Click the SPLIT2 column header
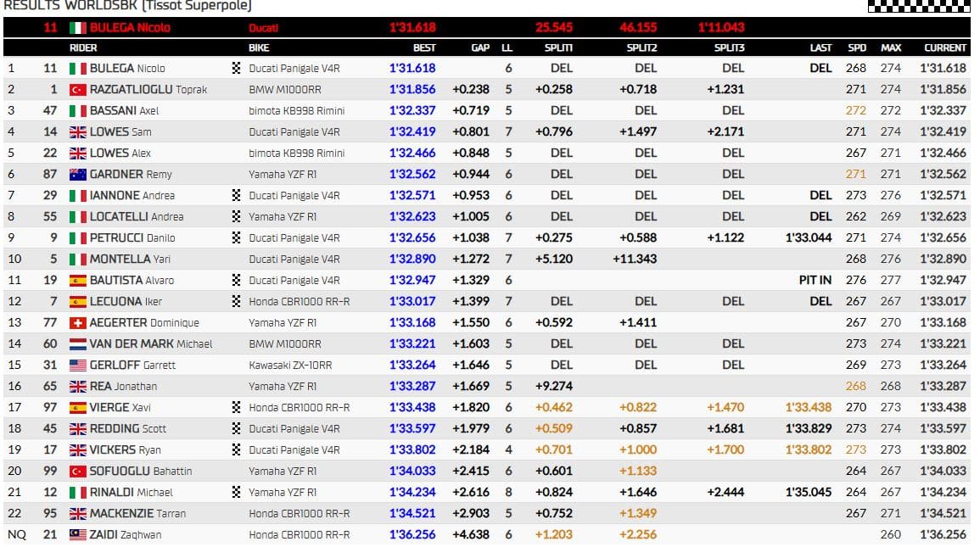The width and height of the screenshot is (980, 547). pyautogui.click(x=641, y=47)
